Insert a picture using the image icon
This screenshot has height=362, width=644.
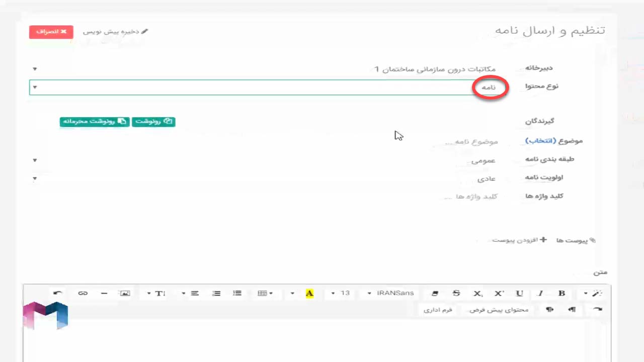pos(125,293)
